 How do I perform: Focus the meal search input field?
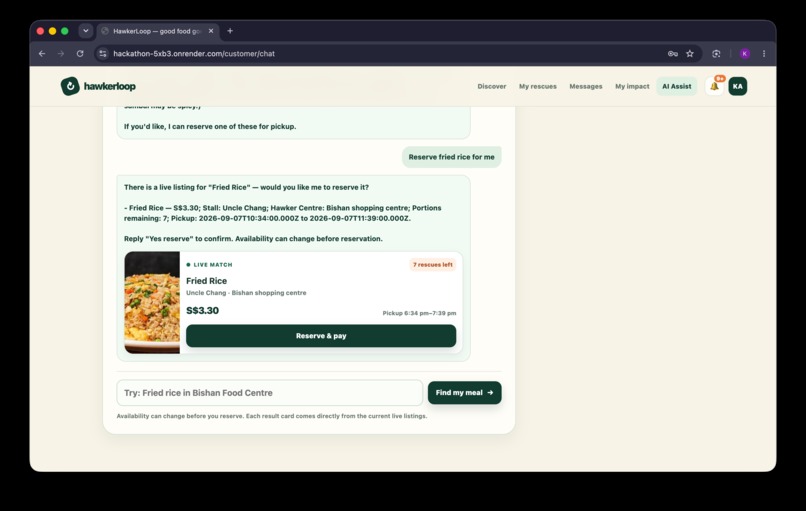click(269, 393)
